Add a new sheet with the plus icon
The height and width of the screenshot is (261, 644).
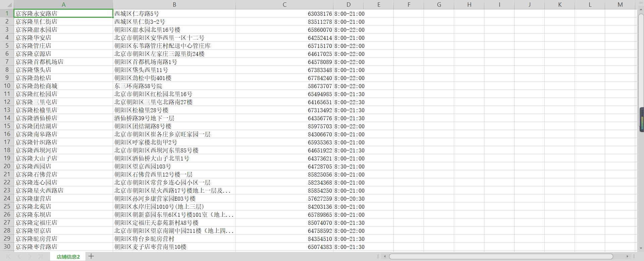coord(91,256)
